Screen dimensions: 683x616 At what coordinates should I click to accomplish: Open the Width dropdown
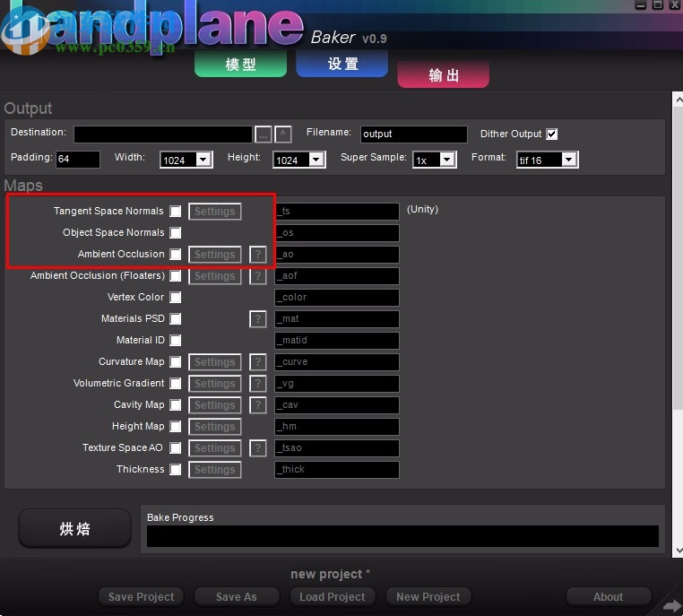click(186, 160)
